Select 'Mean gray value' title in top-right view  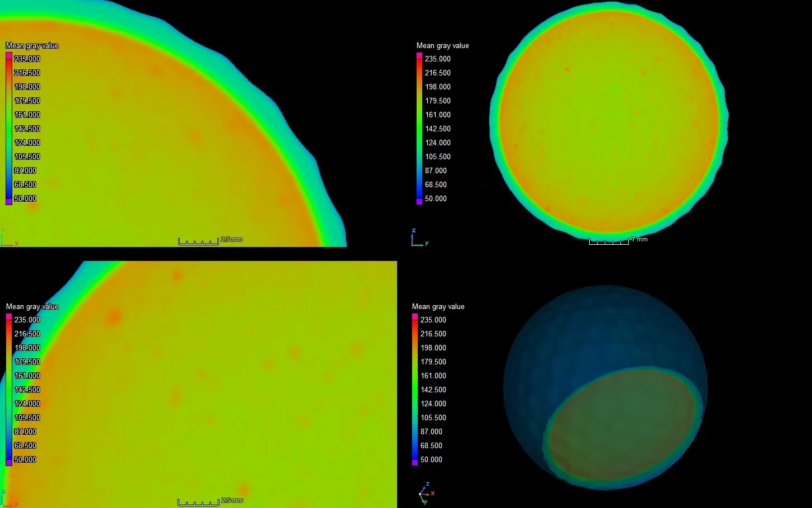point(443,46)
